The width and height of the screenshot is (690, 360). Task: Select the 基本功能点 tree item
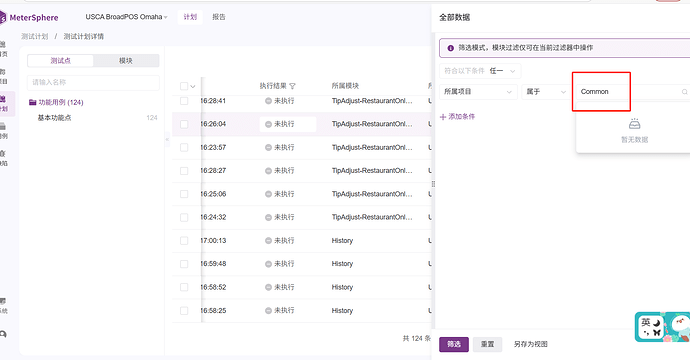55,118
